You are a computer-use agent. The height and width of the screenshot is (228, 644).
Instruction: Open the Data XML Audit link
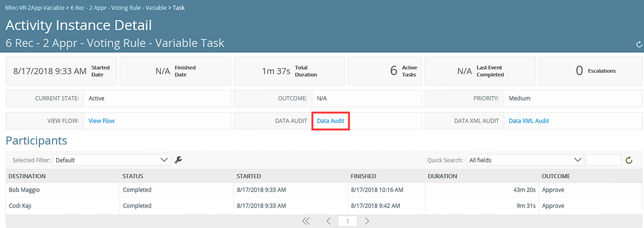point(529,121)
